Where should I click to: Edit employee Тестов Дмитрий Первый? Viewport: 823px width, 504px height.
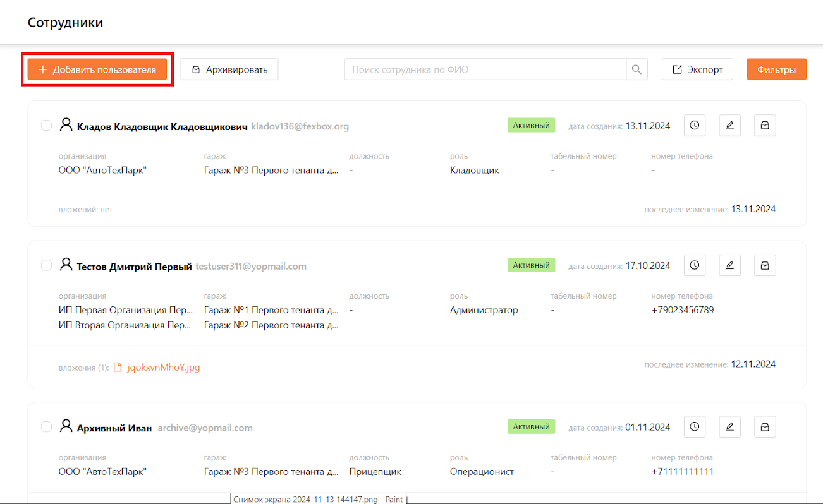[x=729, y=266]
